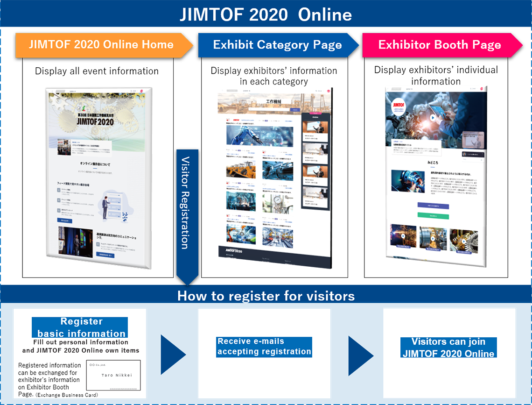
Task: Click the Display all event information caption
Action: [97, 71]
